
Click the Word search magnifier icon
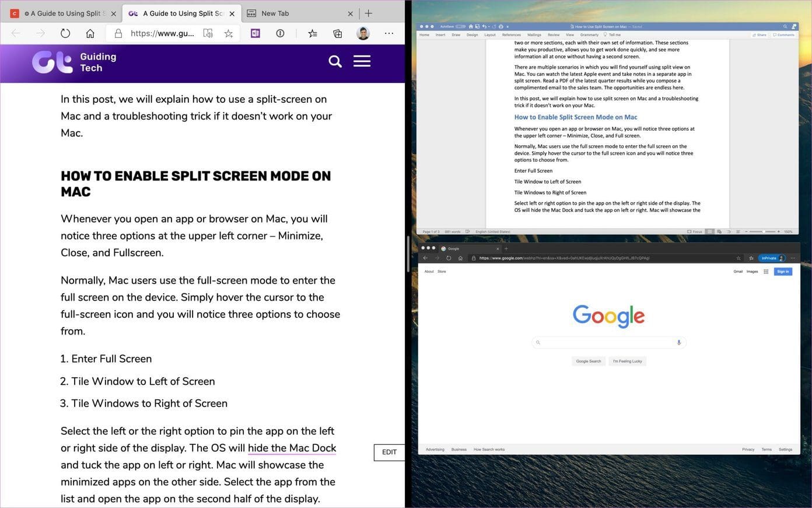[x=785, y=26]
